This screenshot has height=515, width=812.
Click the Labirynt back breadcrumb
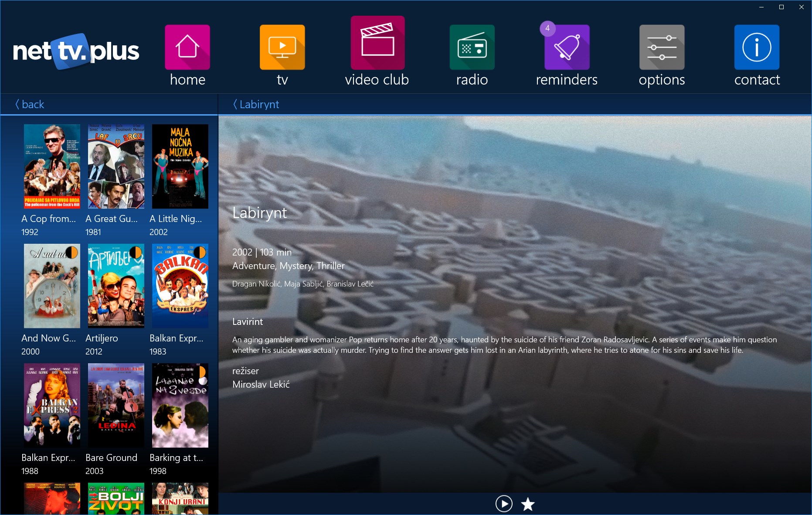tap(256, 104)
